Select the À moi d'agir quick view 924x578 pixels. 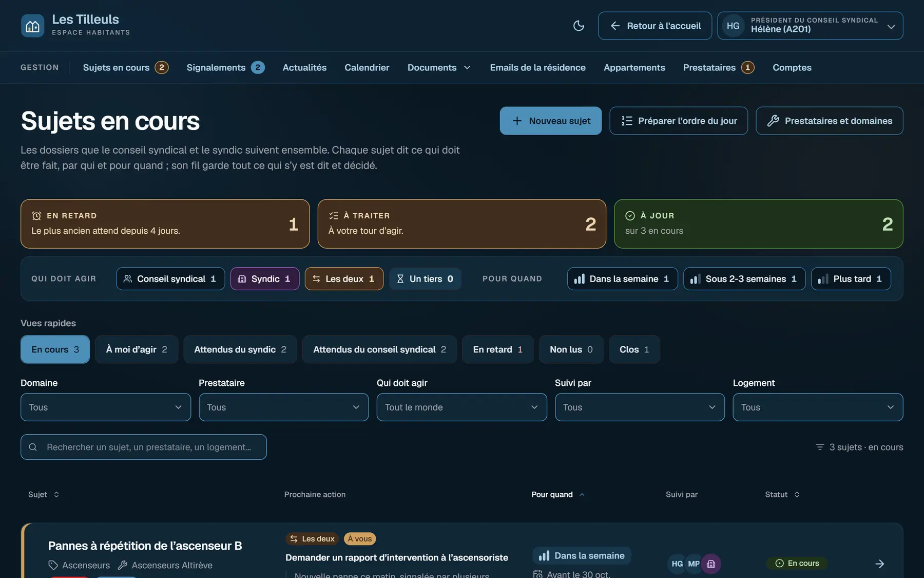[x=137, y=349]
